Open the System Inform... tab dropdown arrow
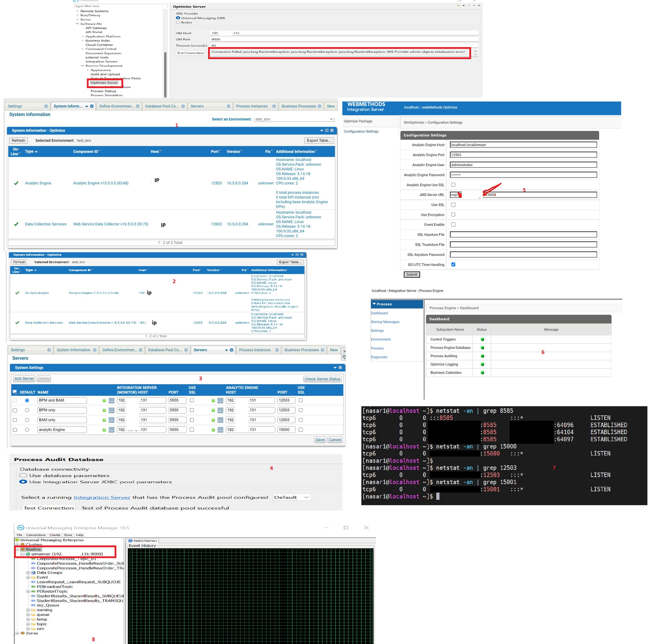 [87, 107]
